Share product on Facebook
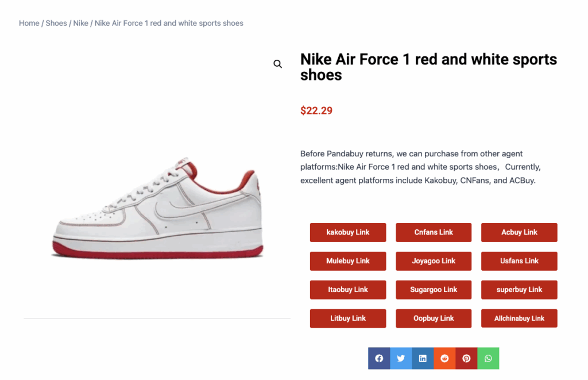 pyautogui.click(x=379, y=358)
